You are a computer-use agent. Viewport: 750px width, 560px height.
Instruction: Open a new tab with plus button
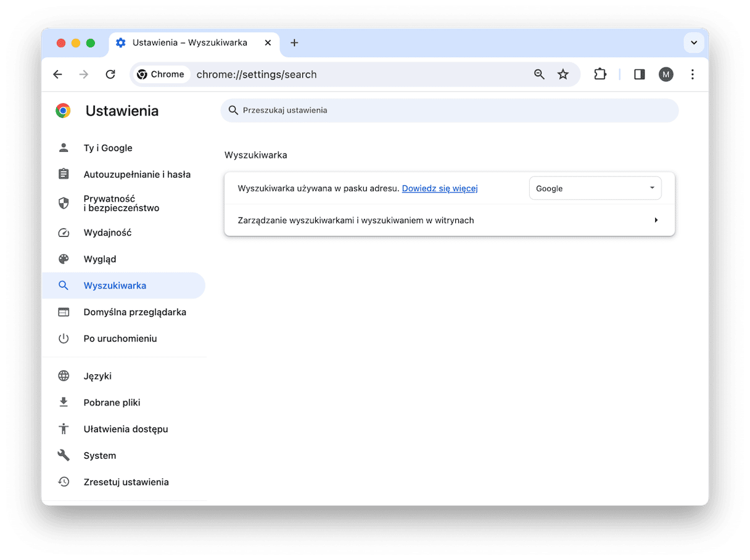click(x=294, y=43)
